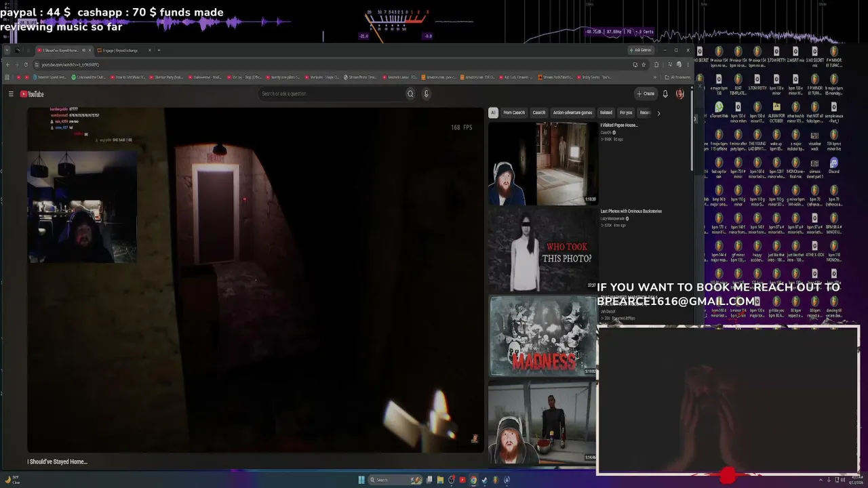Image resolution: width=868 pixels, height=488 pixels.
Task: Open the MADNESS video thumbnail
Action: (x=542, y=335)
